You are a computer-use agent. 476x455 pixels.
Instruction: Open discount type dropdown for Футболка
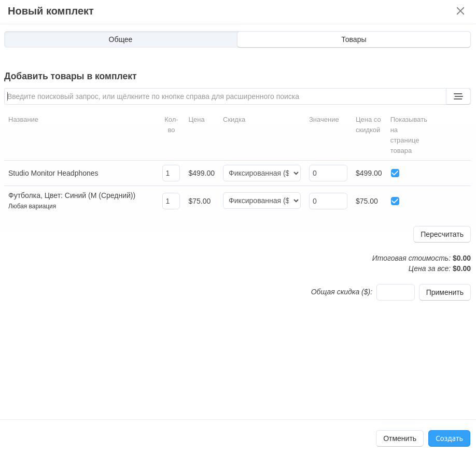(261, 201)
